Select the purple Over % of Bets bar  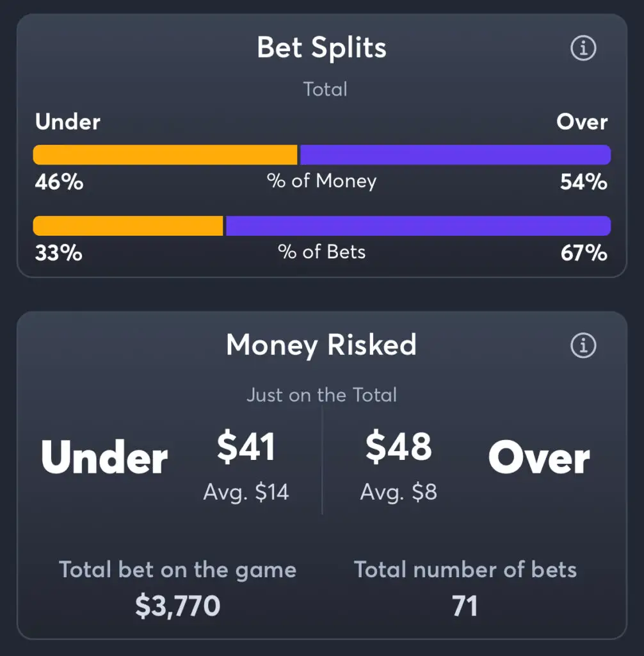pos(418,226)
